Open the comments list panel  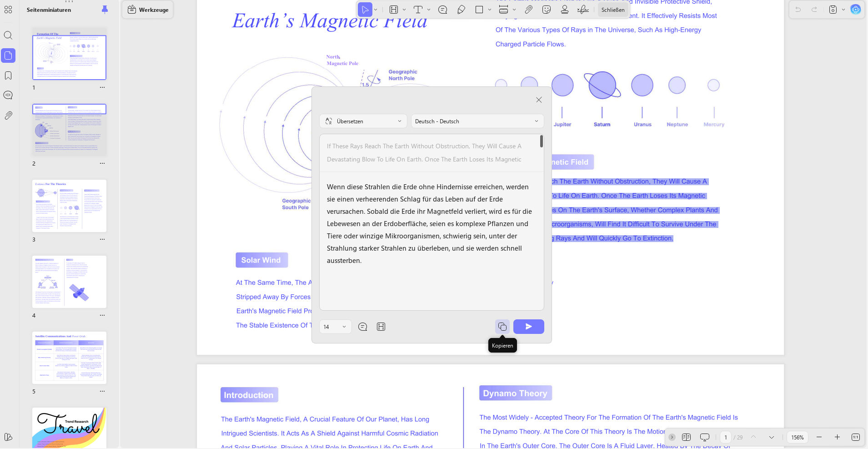click(8, 95)
